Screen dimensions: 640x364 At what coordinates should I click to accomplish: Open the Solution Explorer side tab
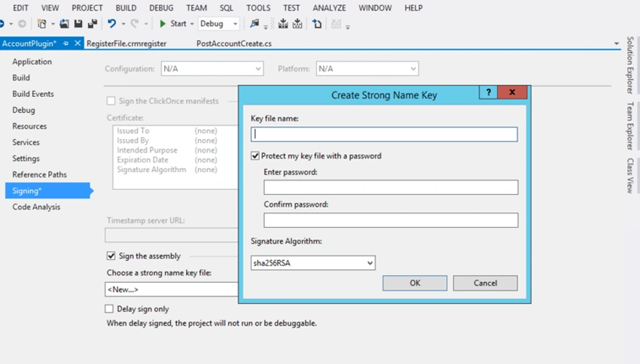coord(630,65)
